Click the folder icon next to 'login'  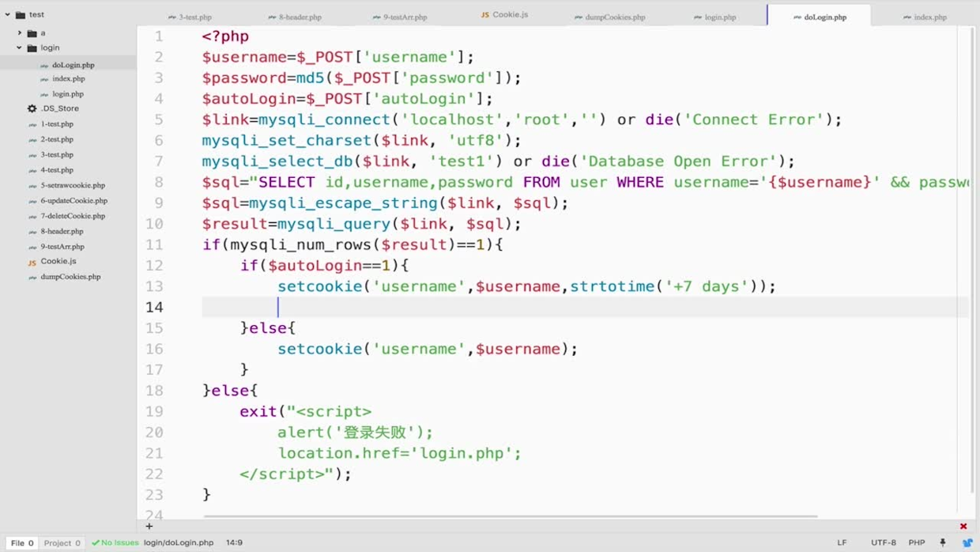click(32, 48)
